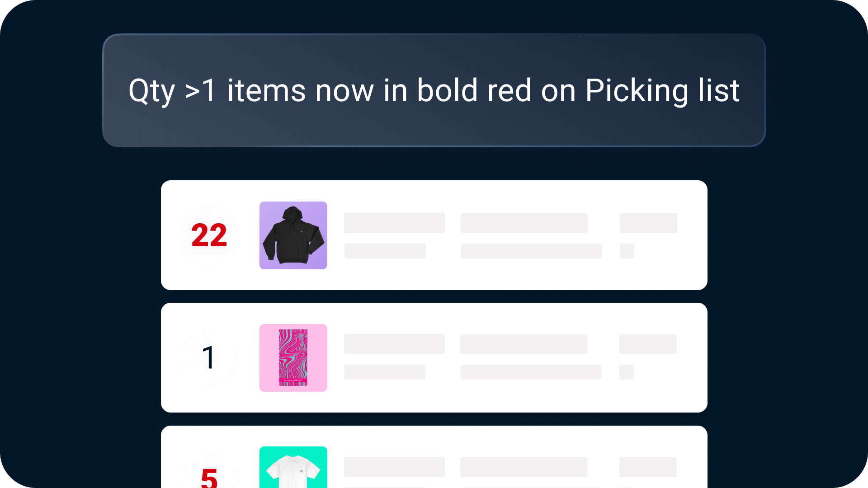Click the poster row long lower placeholder
The height and width of the screenshot is (488, 868).
[x=531, y=372]
